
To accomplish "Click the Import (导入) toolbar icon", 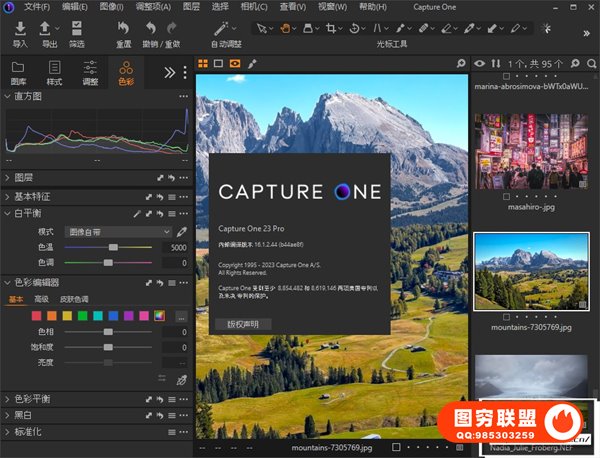I will pos(19,30).
